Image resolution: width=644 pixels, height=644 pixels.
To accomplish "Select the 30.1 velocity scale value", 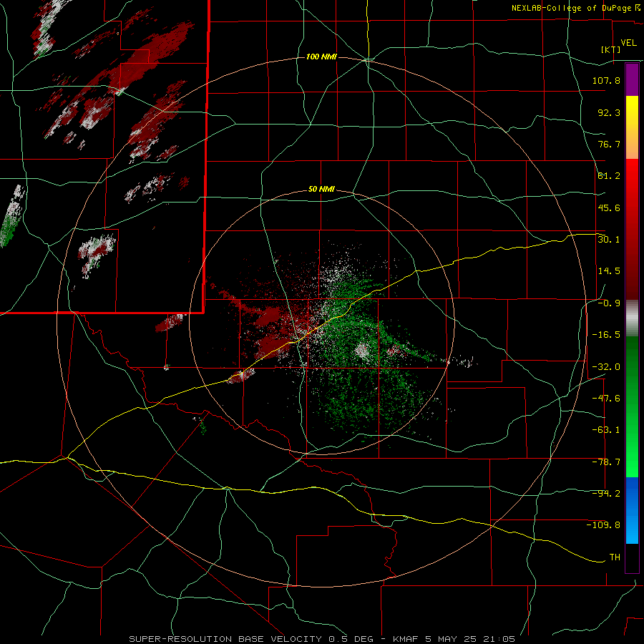I will [x=609, y=240].
